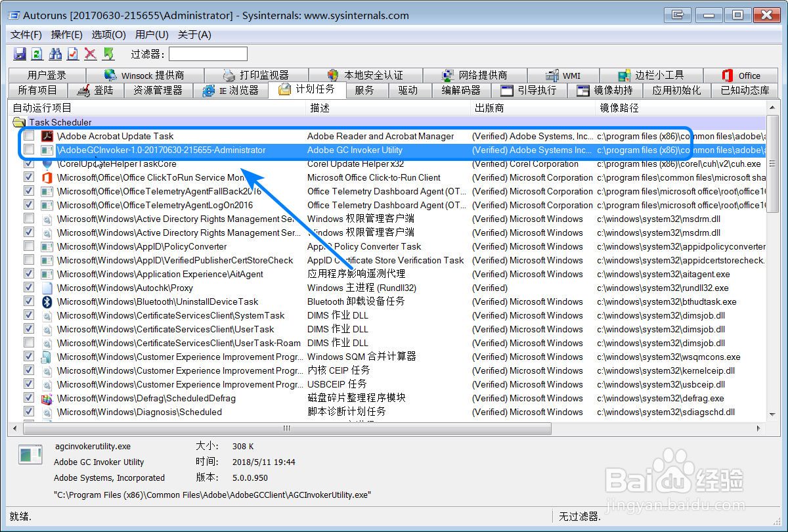Open the IE 浏览器 tab
This screenshot has width=788, height=532.
[230, 91]
